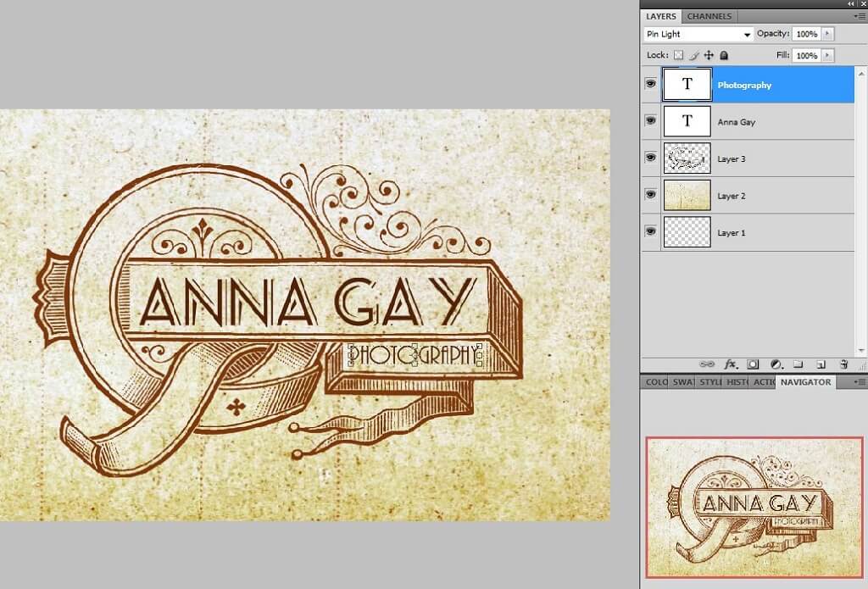Open the Layers panel flyout menu
The image size is (868, 589).
coord(859,15)
